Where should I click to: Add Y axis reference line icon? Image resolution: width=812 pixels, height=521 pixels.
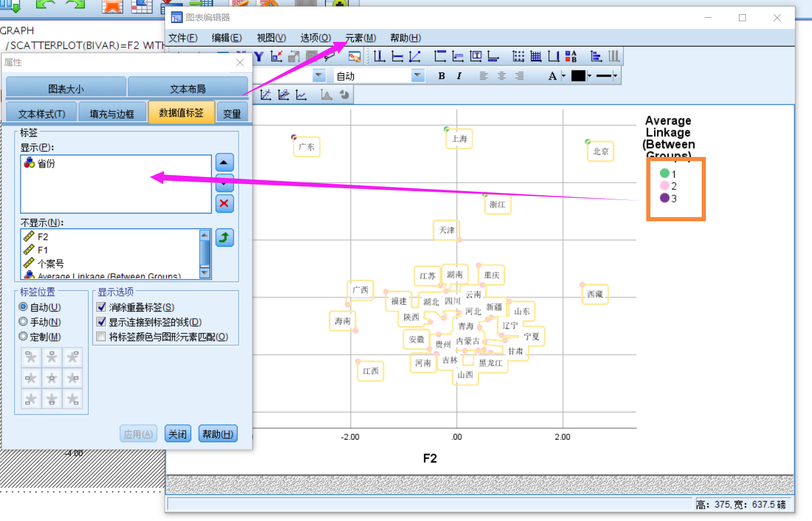[x=397, y=57]
